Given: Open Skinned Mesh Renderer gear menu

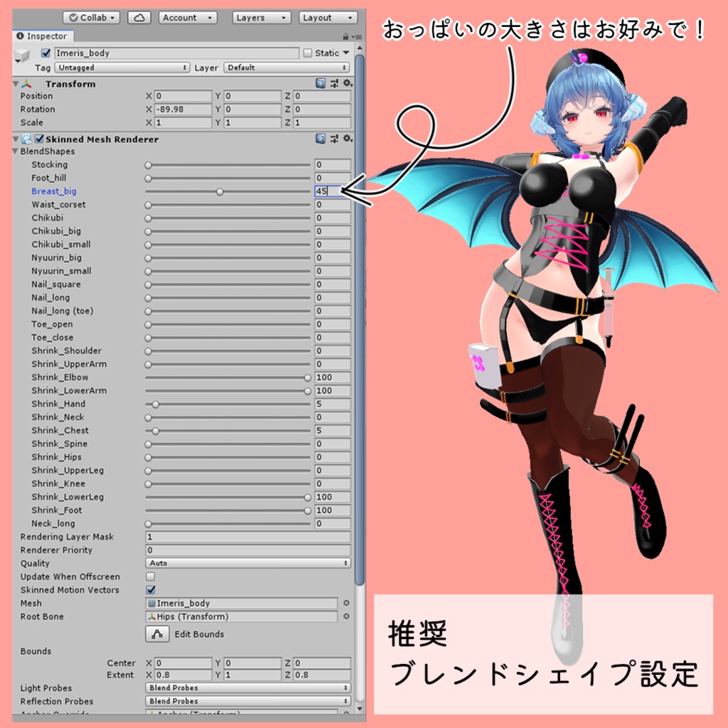Looking at the screenshot, I should click(x=347, y=139).
